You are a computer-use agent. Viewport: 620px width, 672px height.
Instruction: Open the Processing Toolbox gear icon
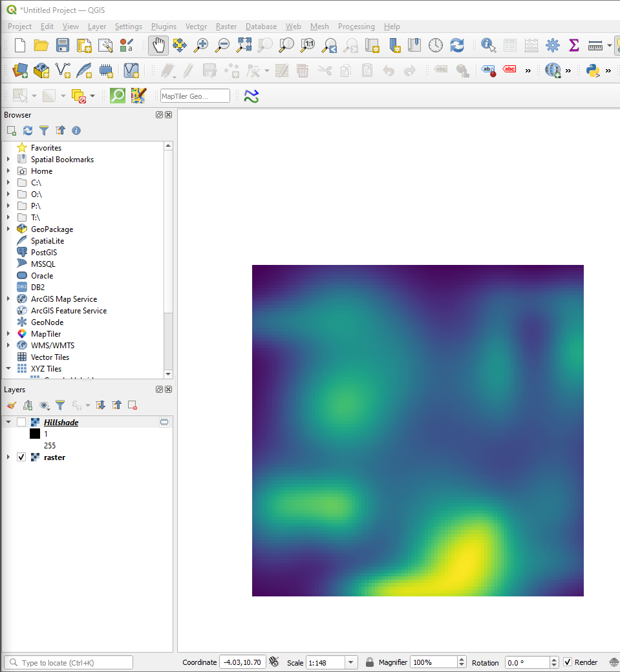(x=552, y=45)
